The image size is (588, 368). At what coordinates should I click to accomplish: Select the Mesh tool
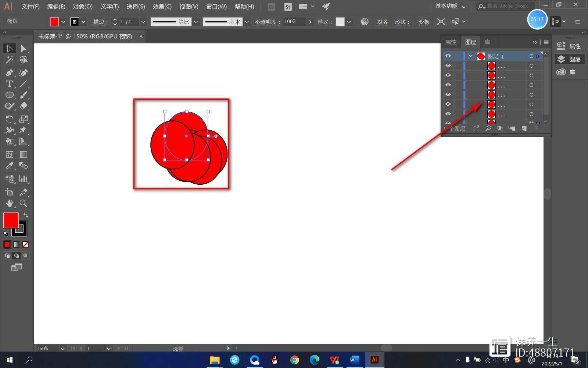click(10, 155)
